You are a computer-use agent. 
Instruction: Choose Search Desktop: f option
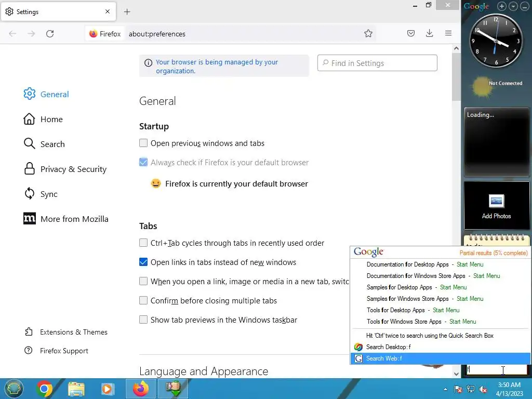click(440, 347)
